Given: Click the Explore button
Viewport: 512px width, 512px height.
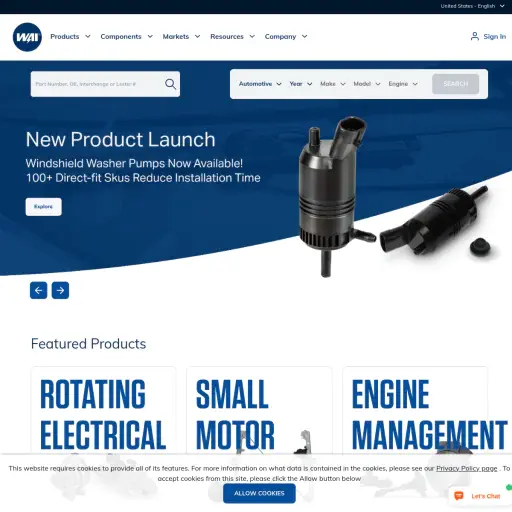Looking at the screenshot, I should (44, 207).
